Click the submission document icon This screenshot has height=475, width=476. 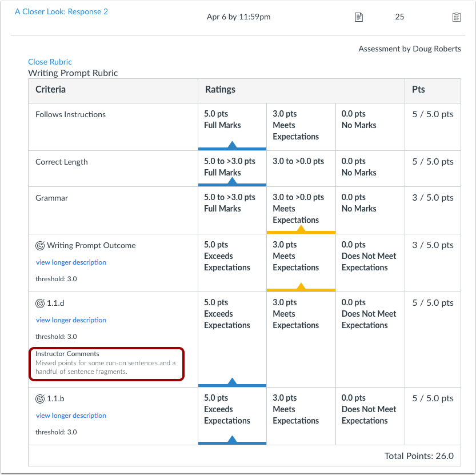(x=359, y=17)
